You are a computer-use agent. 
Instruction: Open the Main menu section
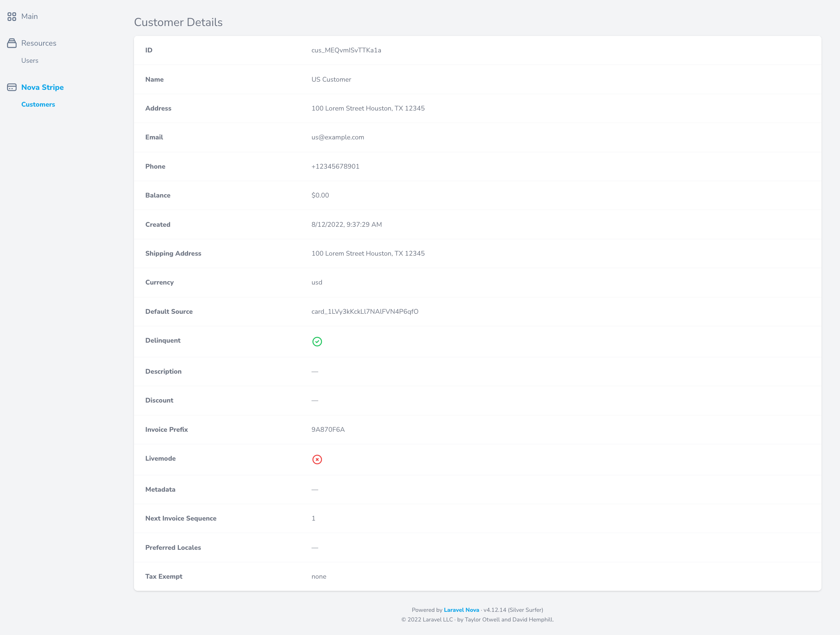coord(29,16)
